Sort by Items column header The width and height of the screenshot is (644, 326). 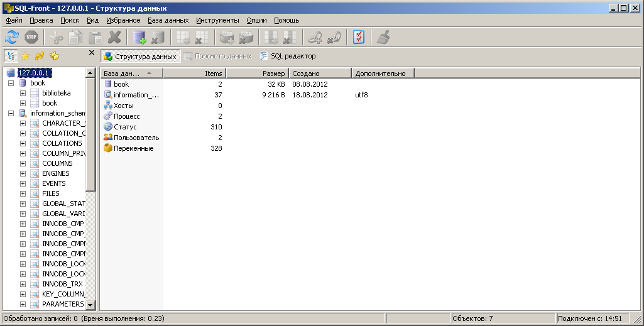pos(195,73)
